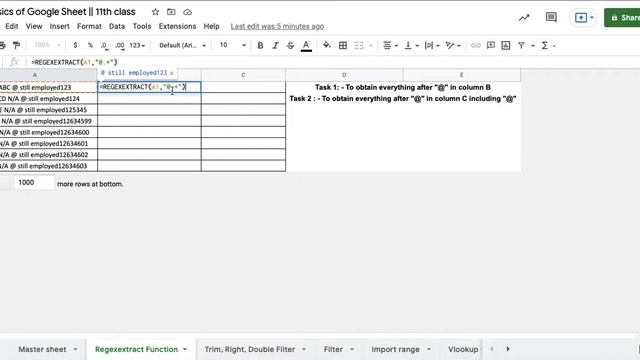Open the font size dropdown
Viewport: 640px width, 360px height.
pyautogui.click(x=233, y=45)
